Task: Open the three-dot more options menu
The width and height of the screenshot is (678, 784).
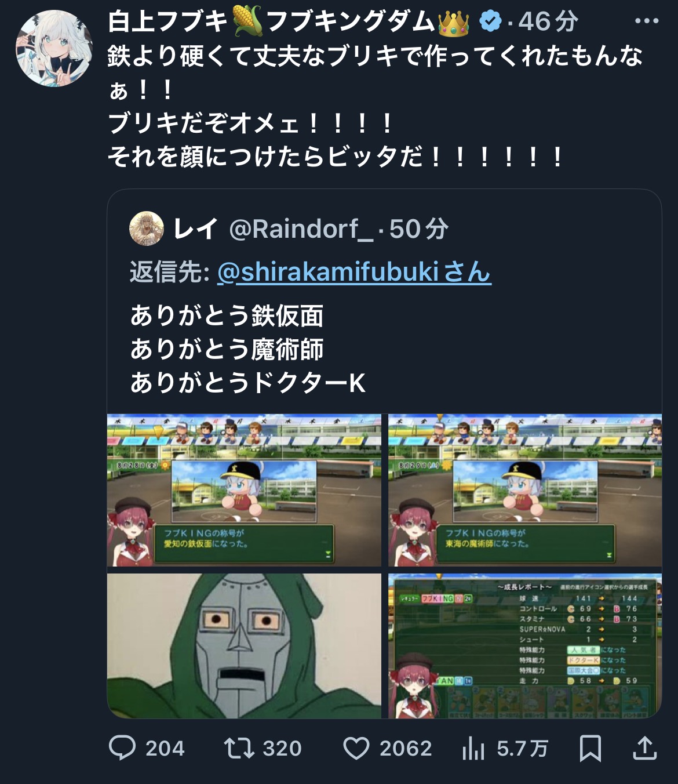Action: 647,21
